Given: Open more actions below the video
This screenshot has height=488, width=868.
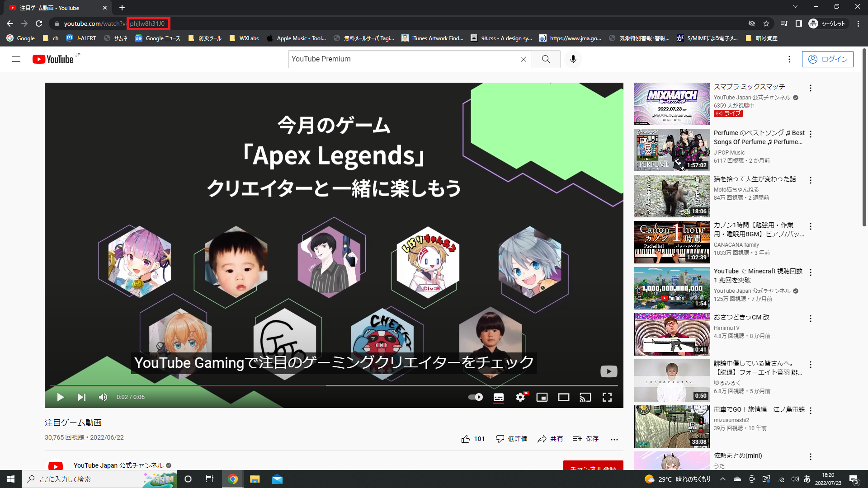Looking at the screenshot, I should 614,439.
